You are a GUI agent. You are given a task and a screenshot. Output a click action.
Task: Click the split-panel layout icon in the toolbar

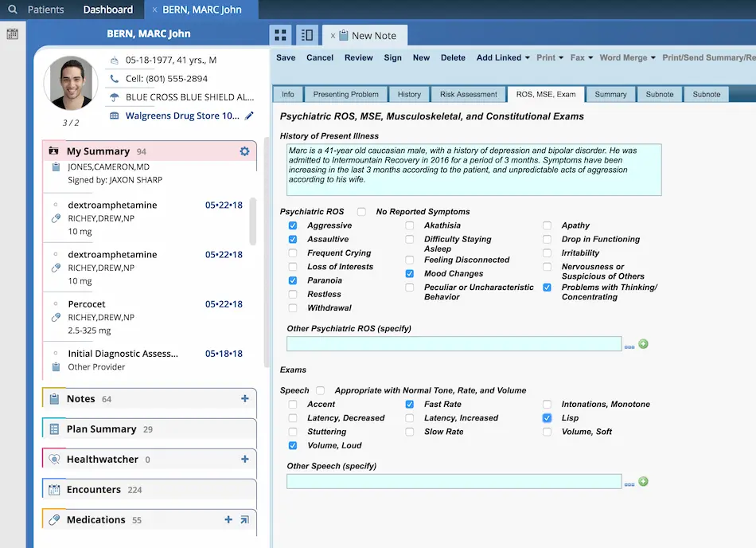[306, 35]
